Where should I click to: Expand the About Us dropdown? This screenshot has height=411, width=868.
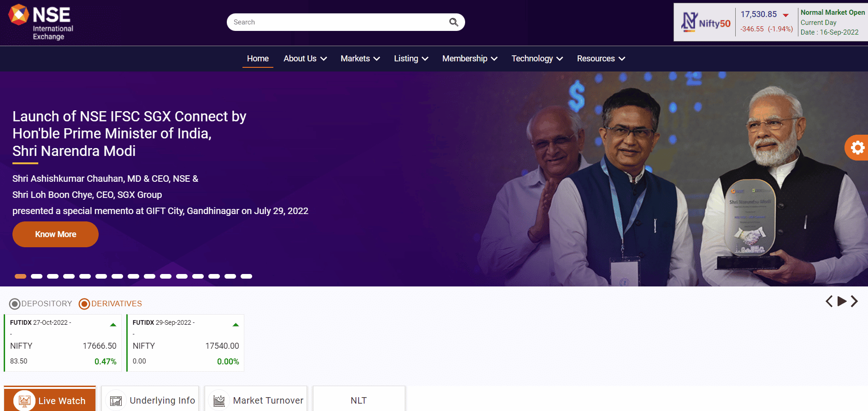[x=305, y=59]
